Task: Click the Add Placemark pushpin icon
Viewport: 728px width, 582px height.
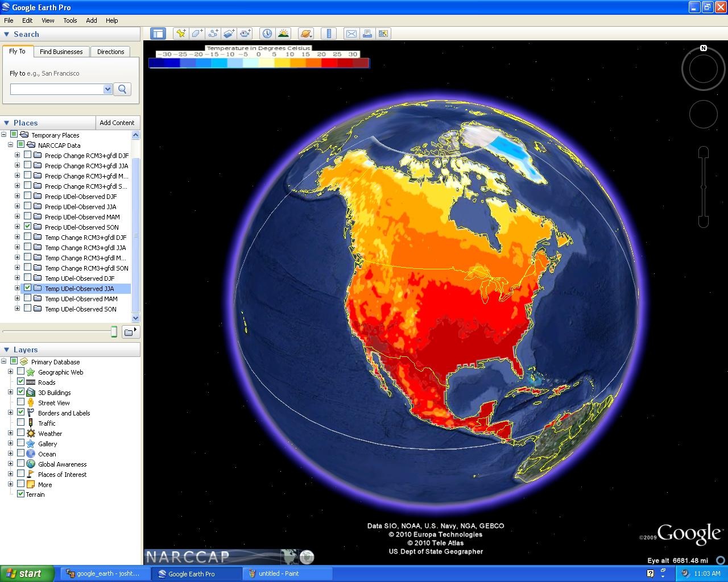Action: coord(181,34)
